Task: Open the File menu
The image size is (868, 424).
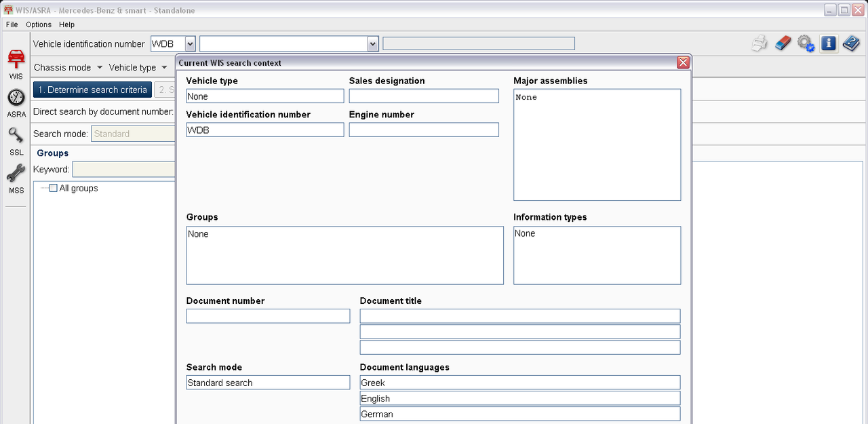Action: point(12,24)
